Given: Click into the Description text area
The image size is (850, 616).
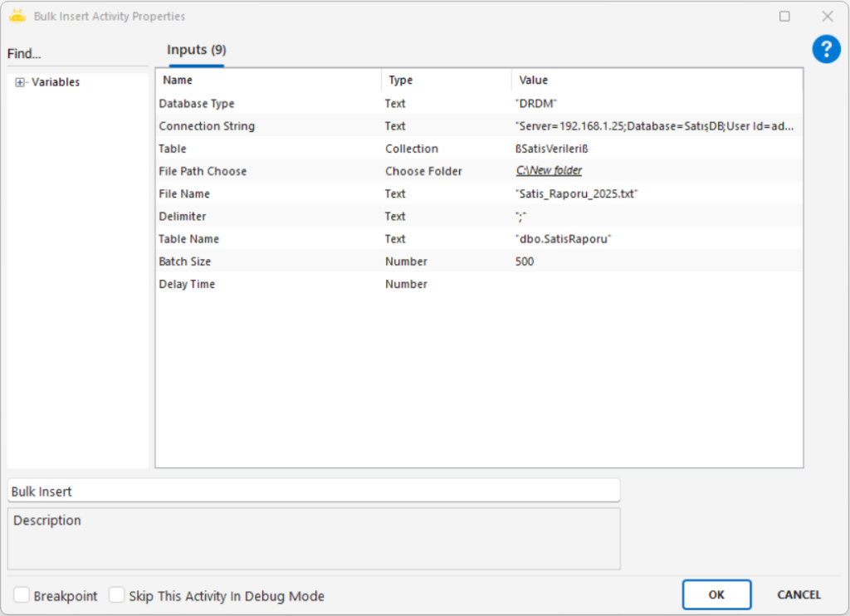Looking at the screenshot, I should 314,540.
